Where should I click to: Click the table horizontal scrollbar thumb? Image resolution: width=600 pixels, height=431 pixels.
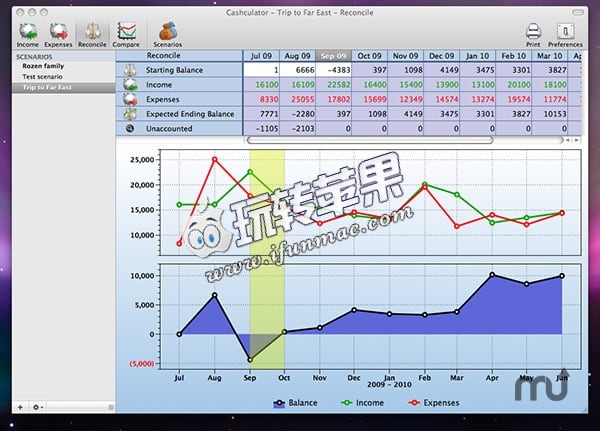tap(370, 140)
